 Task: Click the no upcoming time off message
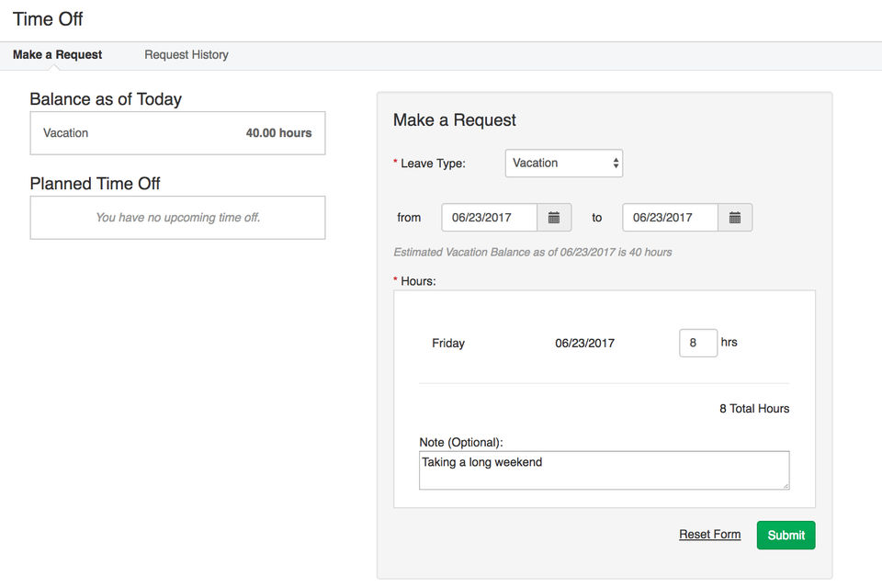(177, 218)
